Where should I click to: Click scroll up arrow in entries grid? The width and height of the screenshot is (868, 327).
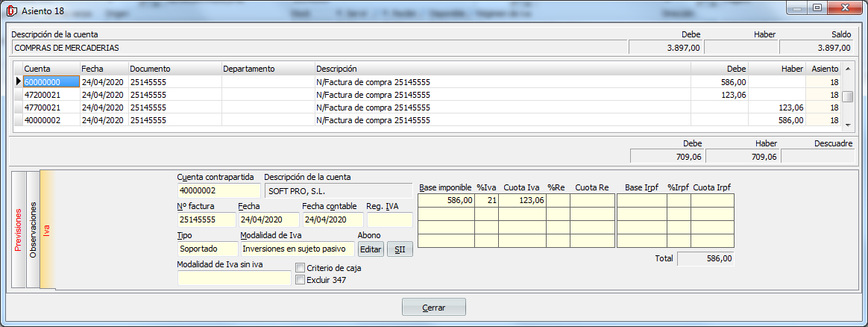pos(848,68)
